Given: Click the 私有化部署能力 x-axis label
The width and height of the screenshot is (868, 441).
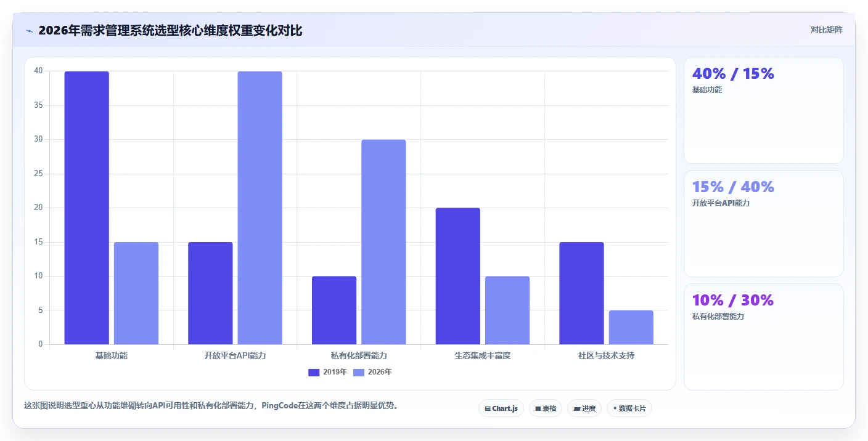Looking at the screenshot, I should tap(359, 355).
